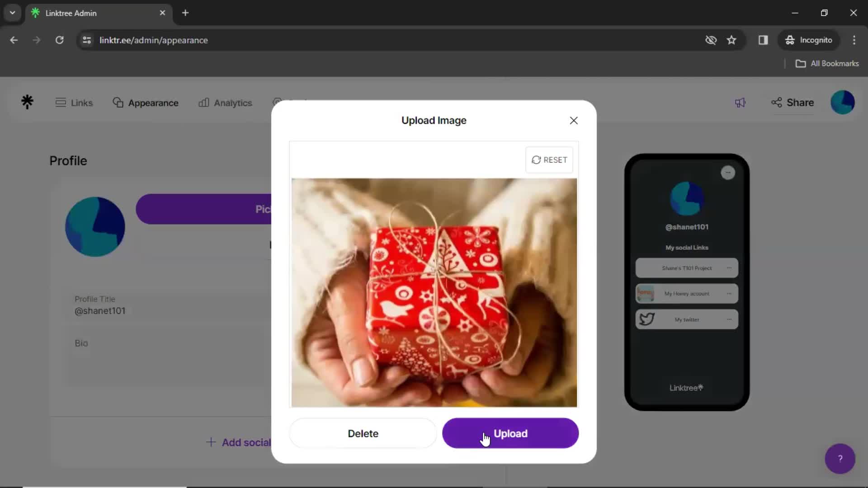Click Delete to remove current image

point(363,433)
